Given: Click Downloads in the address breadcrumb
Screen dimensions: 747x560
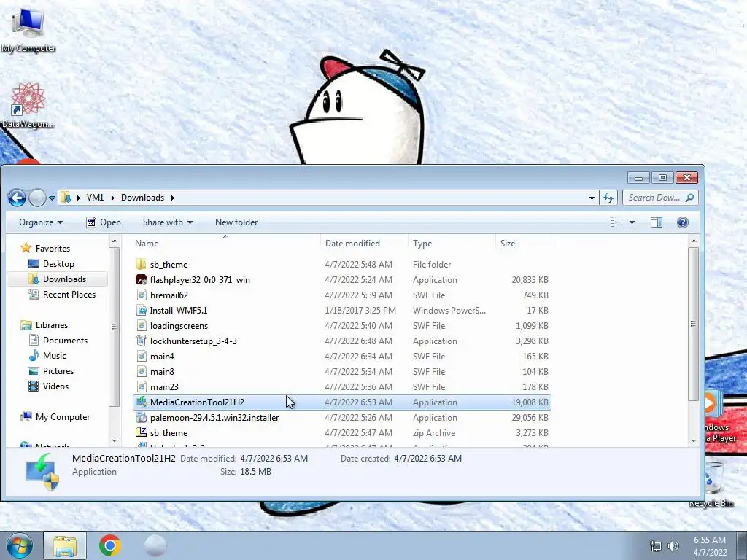Looking at the screenshot, I should point(142,198).
